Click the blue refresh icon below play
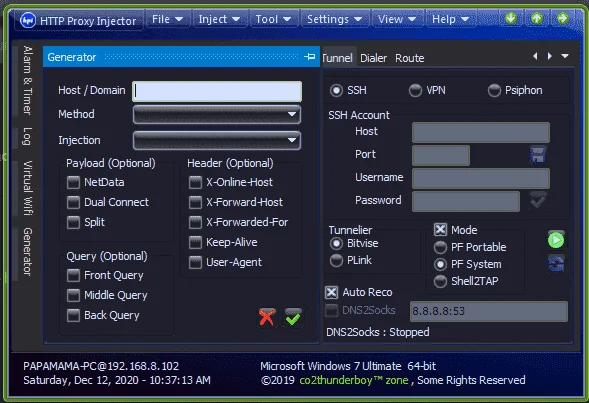The width and height of the screenshot is (589, 403). pyautogui.click(x=556, y=263)
